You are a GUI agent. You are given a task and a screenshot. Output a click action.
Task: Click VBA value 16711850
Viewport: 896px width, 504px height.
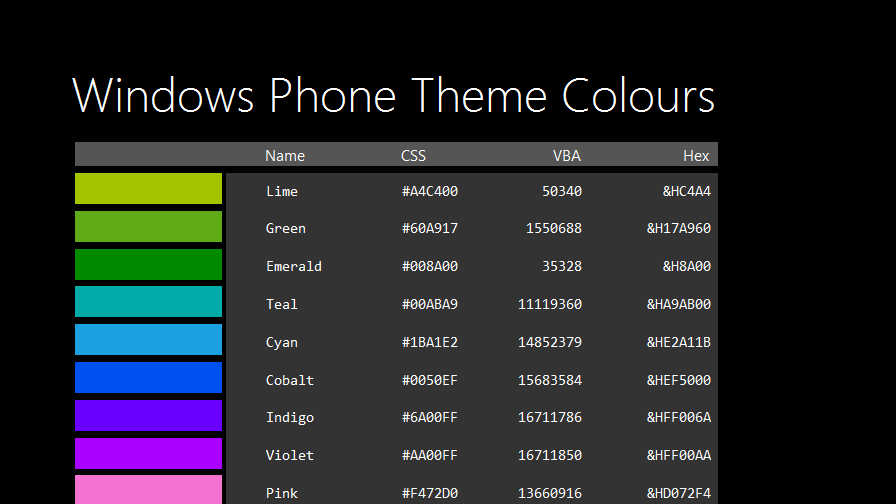(550, 455)
